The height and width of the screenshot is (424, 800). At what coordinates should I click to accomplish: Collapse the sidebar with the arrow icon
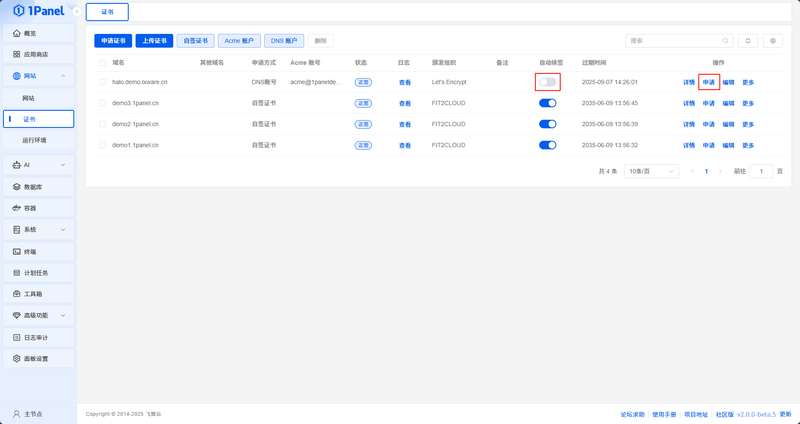(x=77, y=11)
